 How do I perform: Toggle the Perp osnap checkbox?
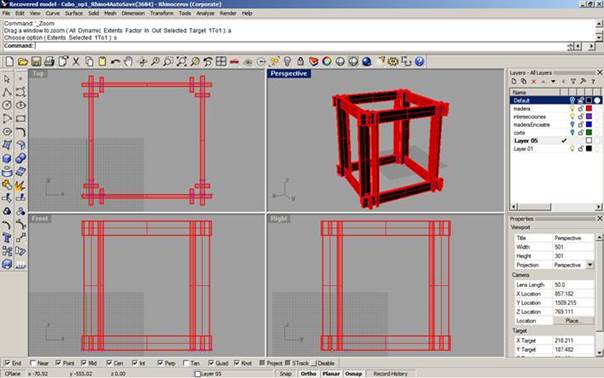(x=160, y=363)
